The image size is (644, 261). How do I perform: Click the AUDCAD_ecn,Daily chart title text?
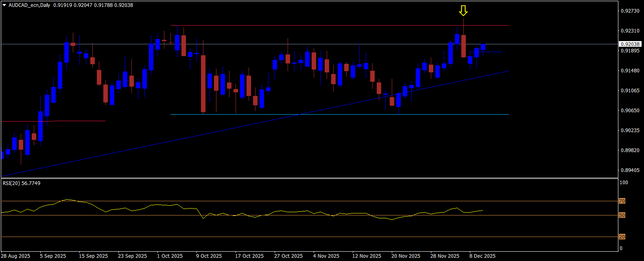point(29,5)
